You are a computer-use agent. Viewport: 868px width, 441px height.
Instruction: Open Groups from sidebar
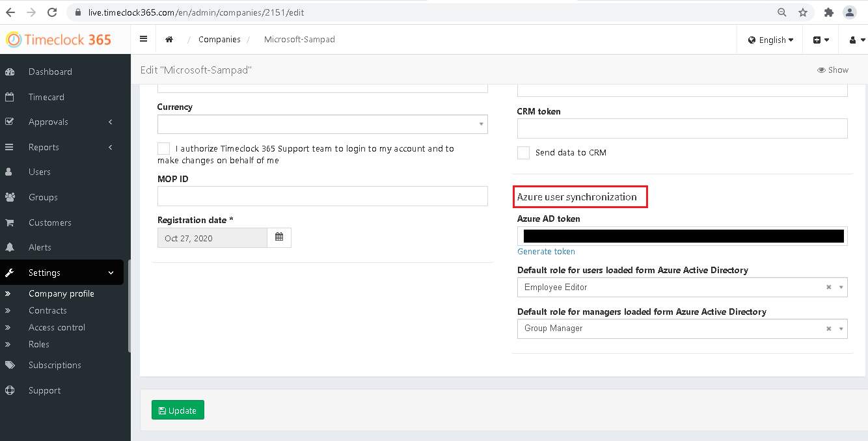pos(43,197)
